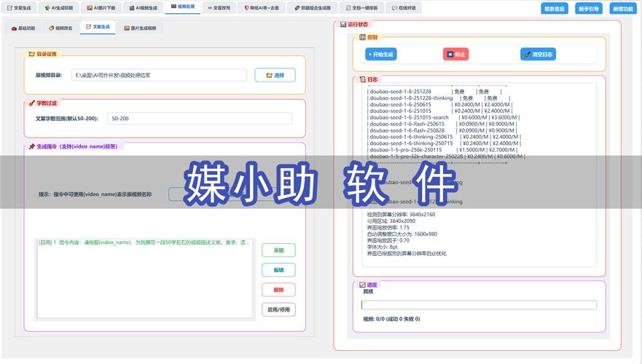Click the 文案字数范围 input field

(199, 118)
